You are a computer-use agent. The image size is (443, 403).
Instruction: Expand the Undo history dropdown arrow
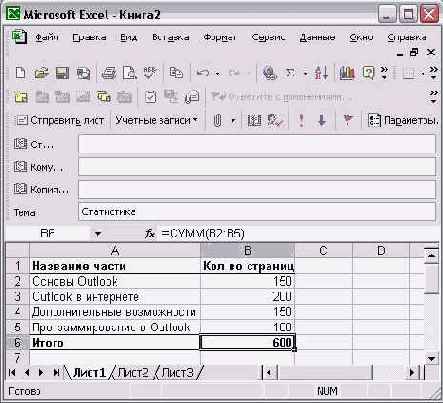click(218, 73)
